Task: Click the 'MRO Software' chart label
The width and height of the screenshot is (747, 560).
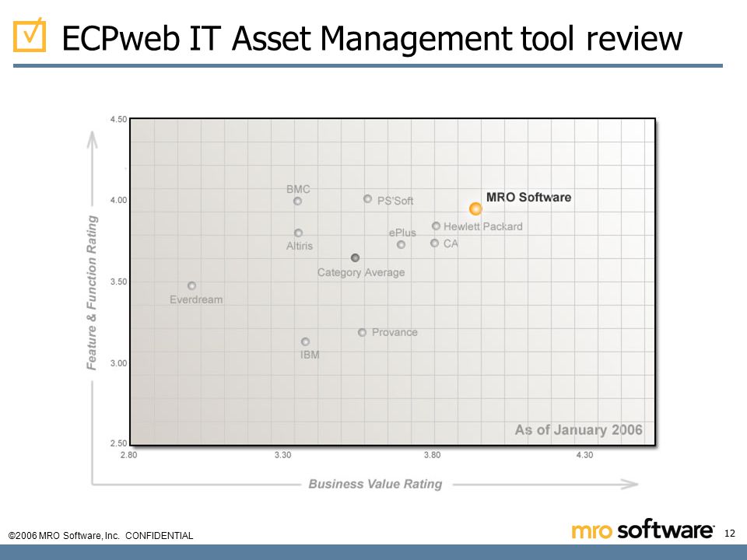Action: click(x=528, y=197)
